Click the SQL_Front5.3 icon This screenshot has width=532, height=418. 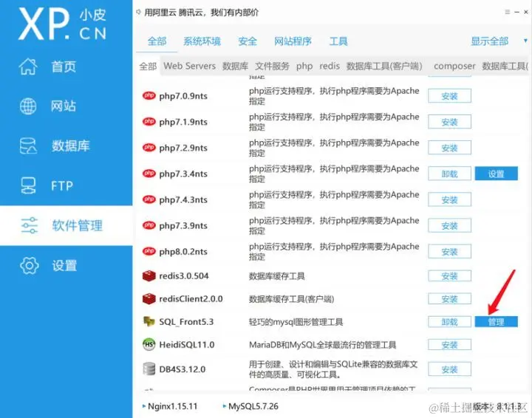pos(149,321)
